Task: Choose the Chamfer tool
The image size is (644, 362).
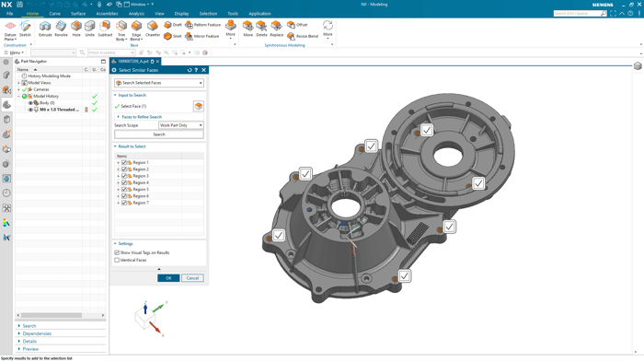Action: [x=153, y=29]
